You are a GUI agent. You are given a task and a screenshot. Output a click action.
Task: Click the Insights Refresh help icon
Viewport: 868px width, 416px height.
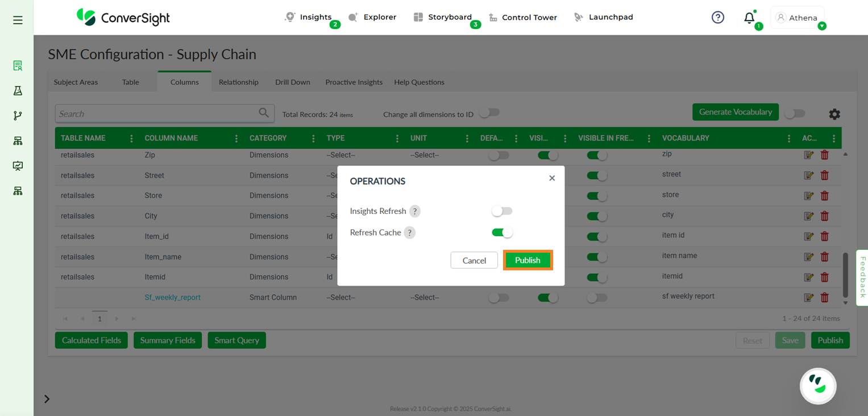tap(415, 212)
